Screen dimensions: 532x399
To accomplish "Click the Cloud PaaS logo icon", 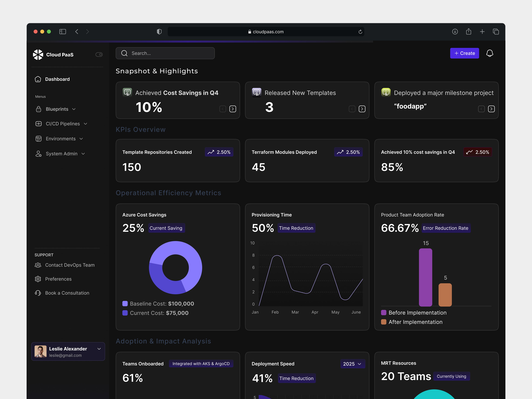I will pos(38,55).
